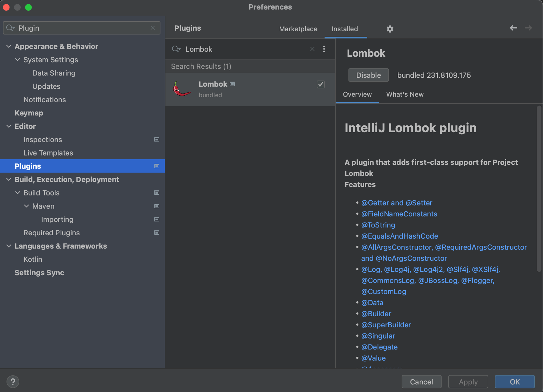Switch to the Marketplace tab

click(298, 29)
